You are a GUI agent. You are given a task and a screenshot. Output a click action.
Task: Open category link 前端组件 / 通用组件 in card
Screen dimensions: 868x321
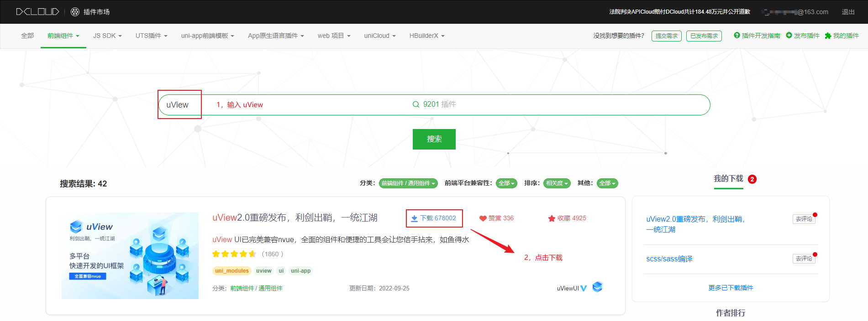click(x=256, y=288)
